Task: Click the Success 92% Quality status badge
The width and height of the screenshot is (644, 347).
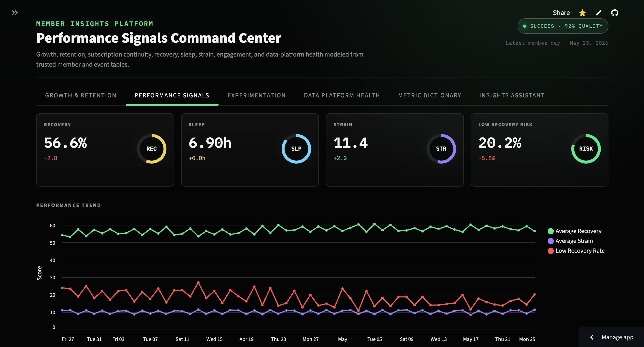Action: (x=563, y=26)
